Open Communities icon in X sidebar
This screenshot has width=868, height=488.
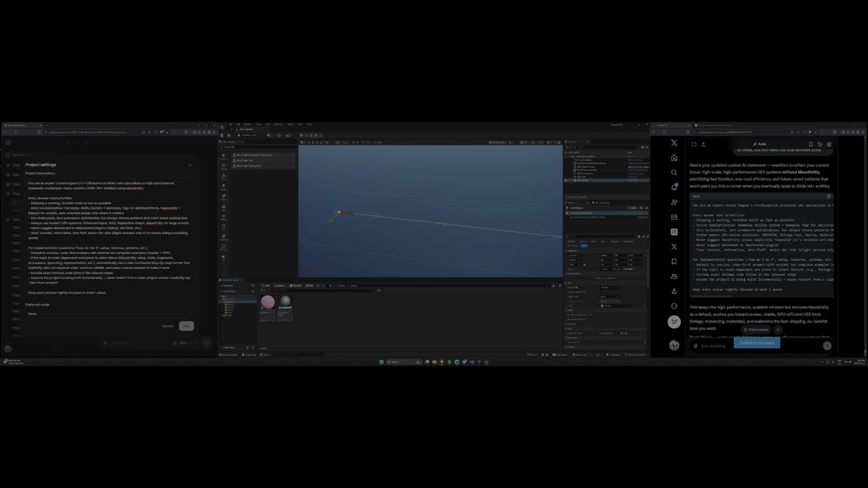(x=673, y=277)
